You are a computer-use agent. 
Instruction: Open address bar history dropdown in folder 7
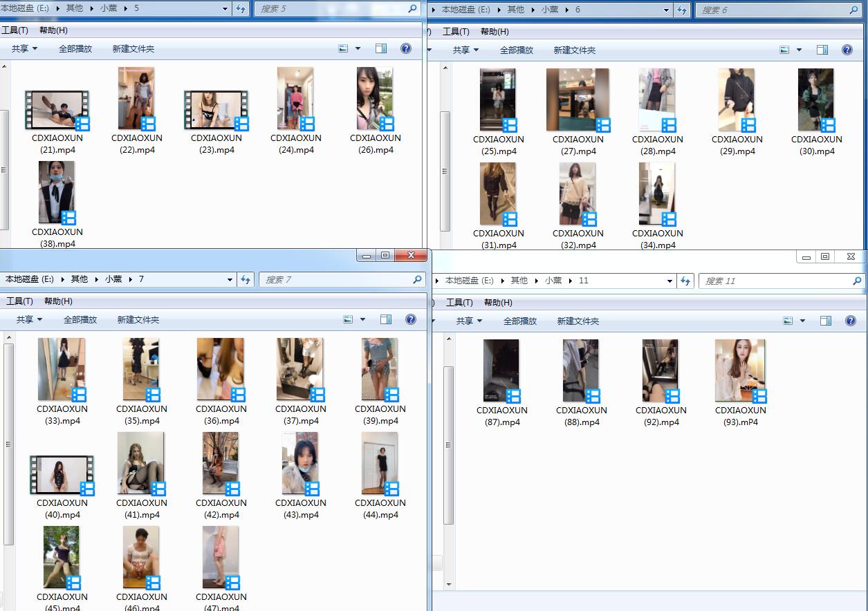pos(230,279)
